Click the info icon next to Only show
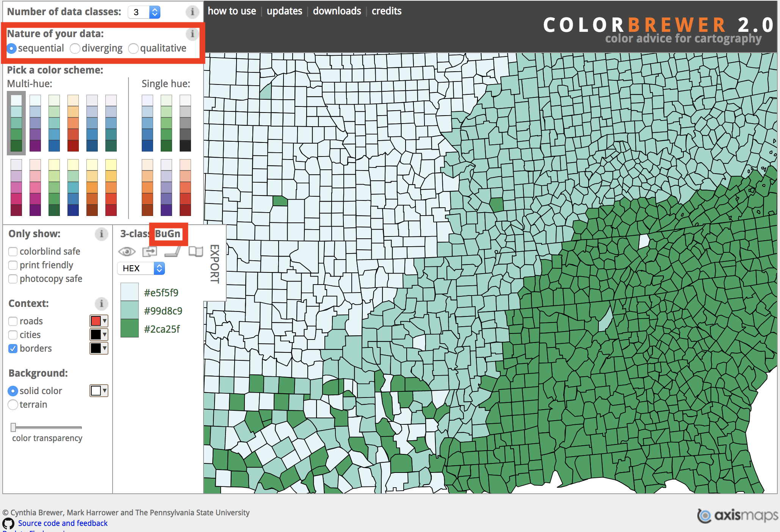The image size is (780, 532). point(101,234)
